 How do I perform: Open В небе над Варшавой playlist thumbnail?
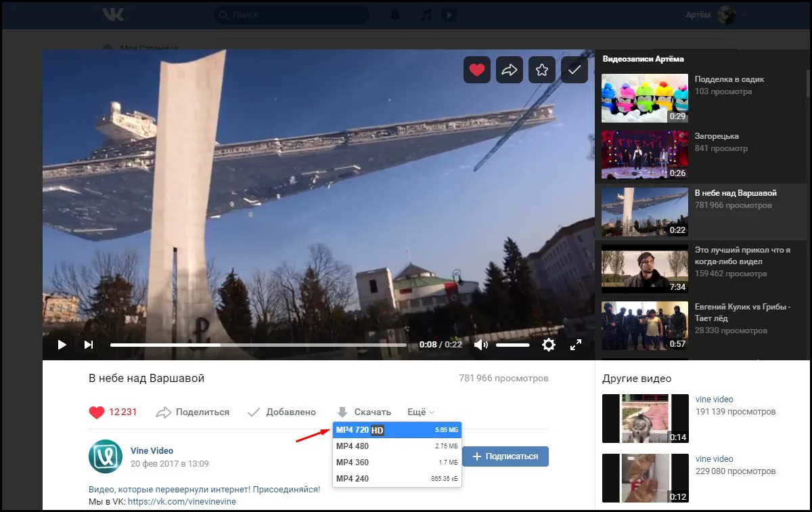pos(645,212)
